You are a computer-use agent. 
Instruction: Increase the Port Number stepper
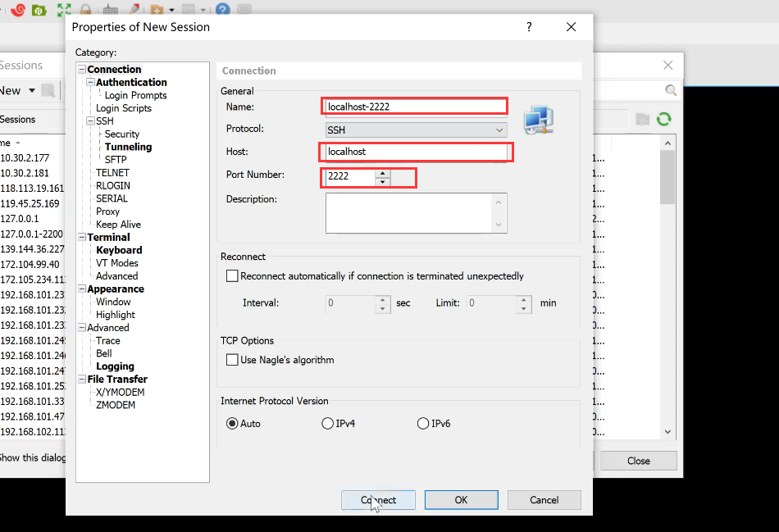pos(382,173)
